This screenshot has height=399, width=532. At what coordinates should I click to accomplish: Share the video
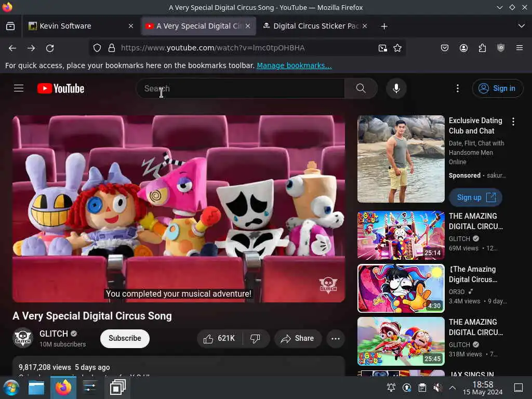pos(298,338)
